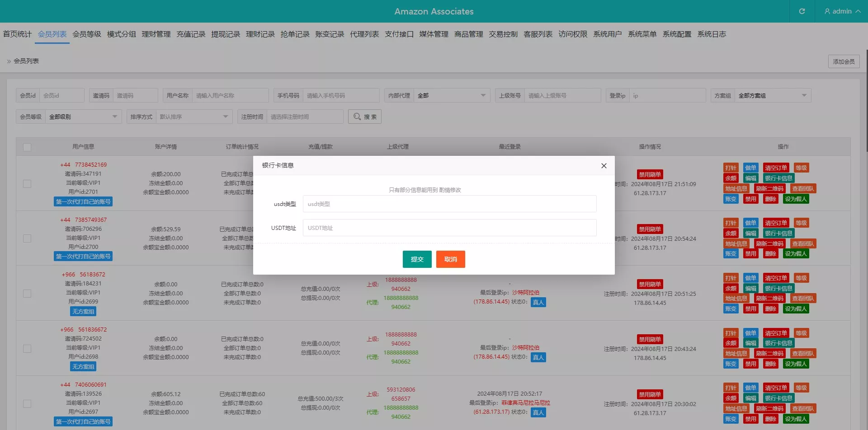
Task: Open the 系统配置 menu item
Action: point(677,34)
